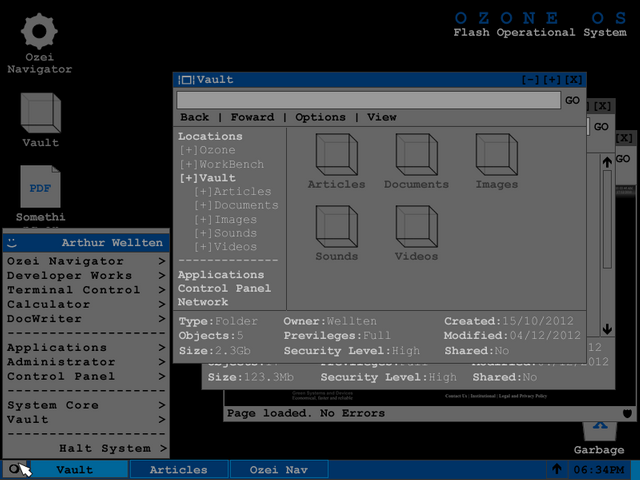Screen dimensions: 640x480
Task: Maximize the Vault window with [+]
Action: point(552,80)
